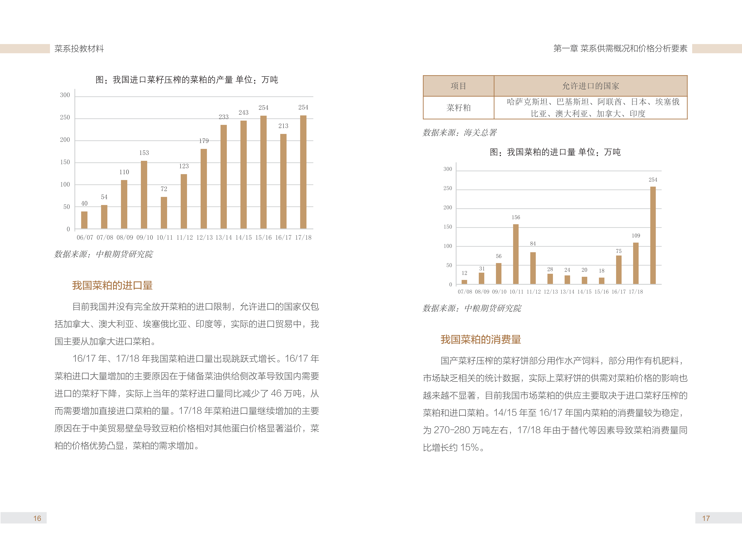Screen dimensions: 742x560
Task: Click the source note 数据来源：海关总署
Action: [460, 133]
